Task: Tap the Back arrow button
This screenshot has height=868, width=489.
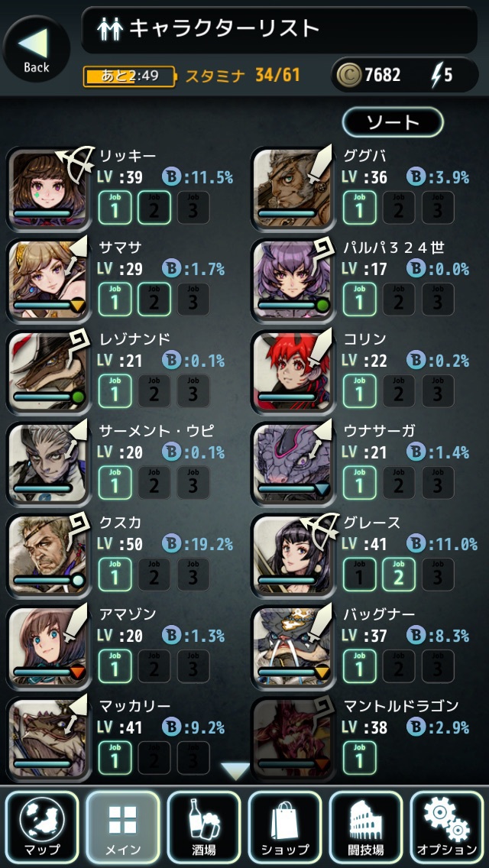Action: [36, 49]
